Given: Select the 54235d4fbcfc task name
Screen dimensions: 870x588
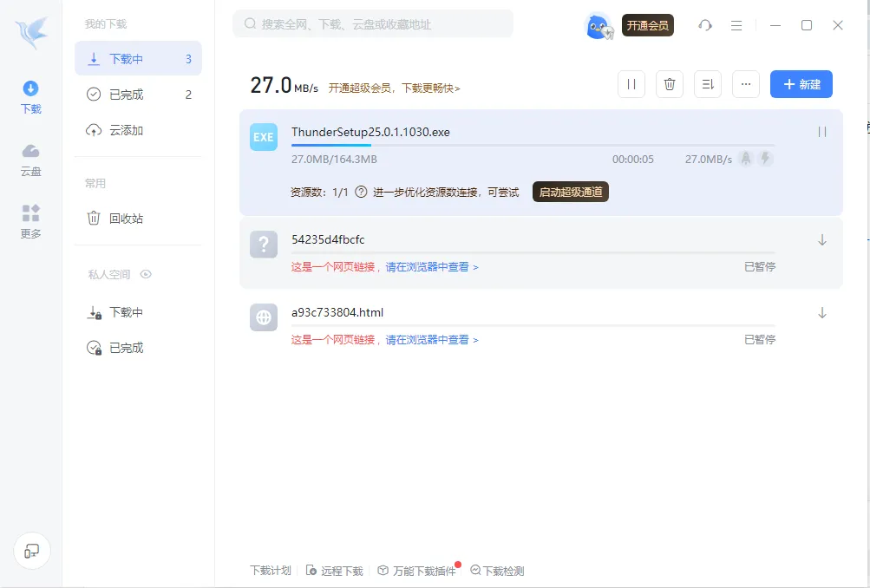Looking at the screenshot, I should (328, 239).
